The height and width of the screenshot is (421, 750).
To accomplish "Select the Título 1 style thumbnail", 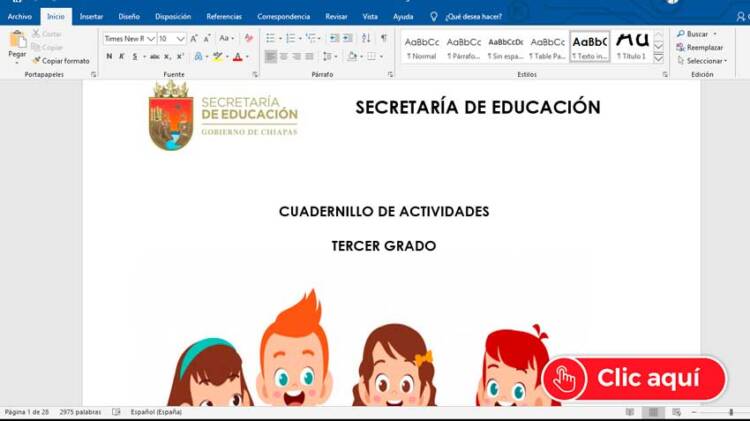I will pos(631,46).
